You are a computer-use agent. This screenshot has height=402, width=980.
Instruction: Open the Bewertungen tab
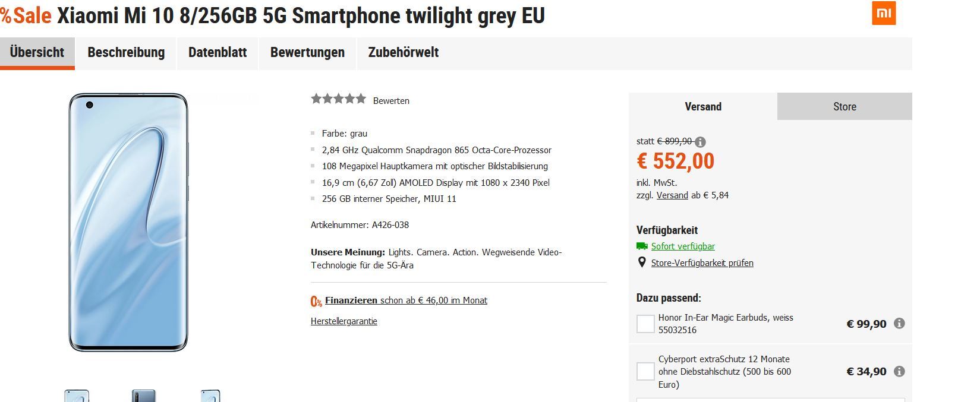tap(307, 52)
